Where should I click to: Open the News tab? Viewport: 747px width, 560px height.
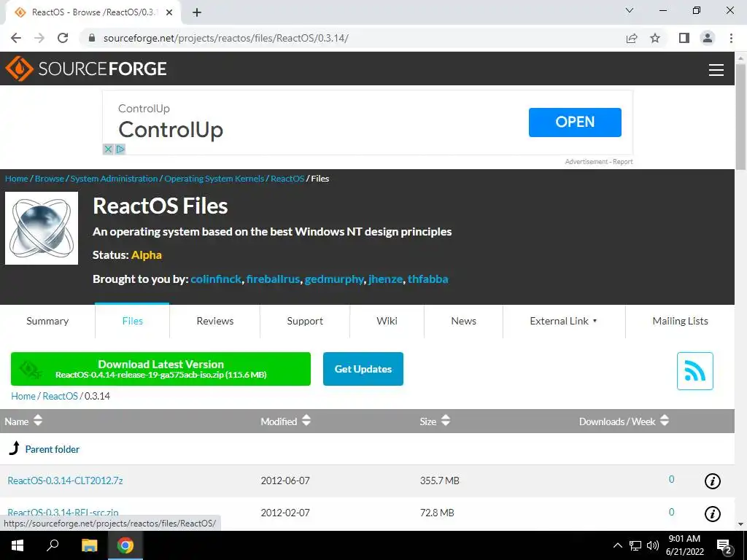click(463, 322)
